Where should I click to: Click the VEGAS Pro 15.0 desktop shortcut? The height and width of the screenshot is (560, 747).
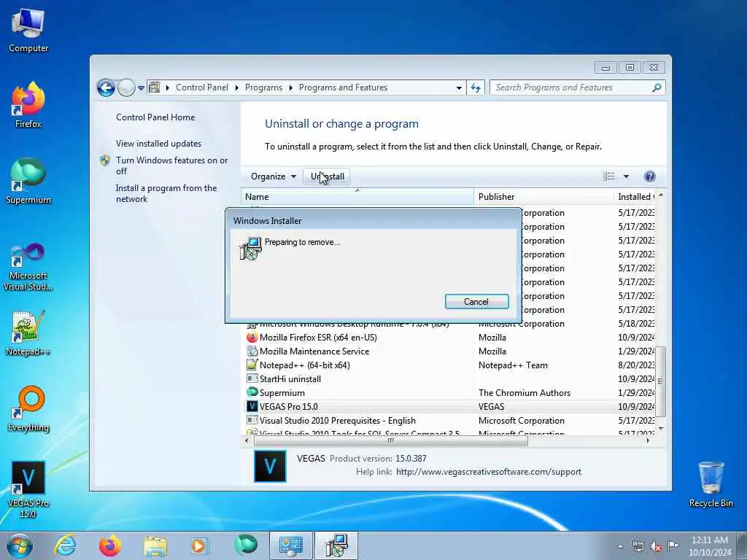click(x=28, y=489)
